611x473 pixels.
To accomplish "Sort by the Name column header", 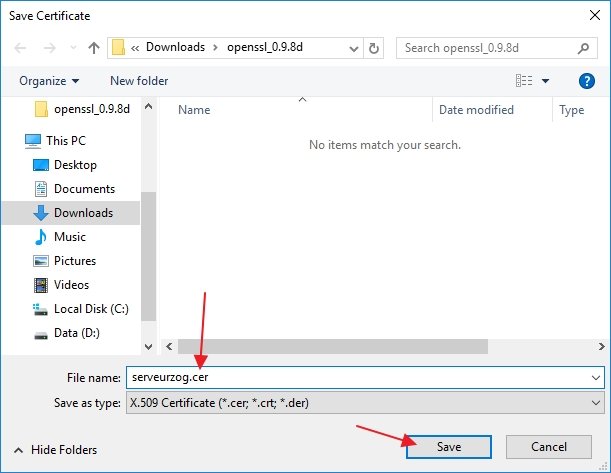I will coord(194,110).
